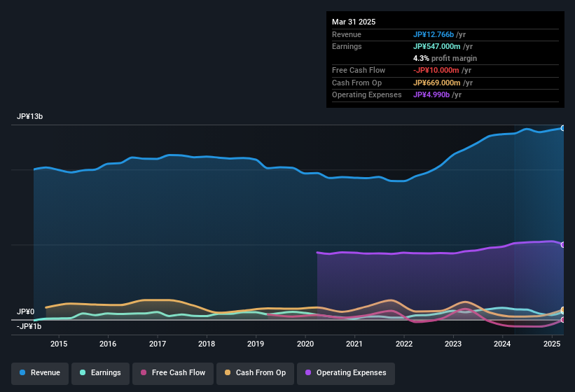Click the Mar 31 2025 tooltip date
Viewport: 575px width, 392px height.
coord(354,22)
